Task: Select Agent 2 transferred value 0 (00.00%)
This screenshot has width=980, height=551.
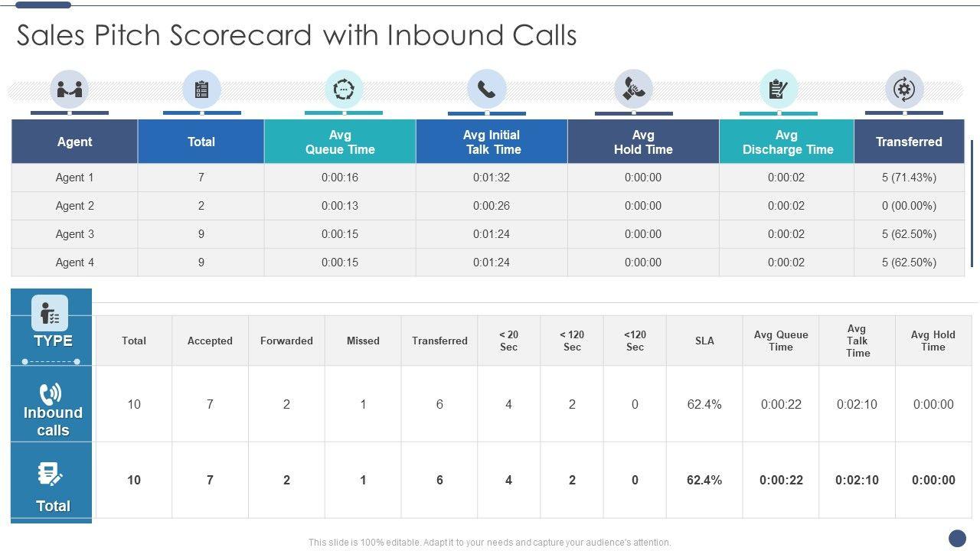Action: point(909,206)
